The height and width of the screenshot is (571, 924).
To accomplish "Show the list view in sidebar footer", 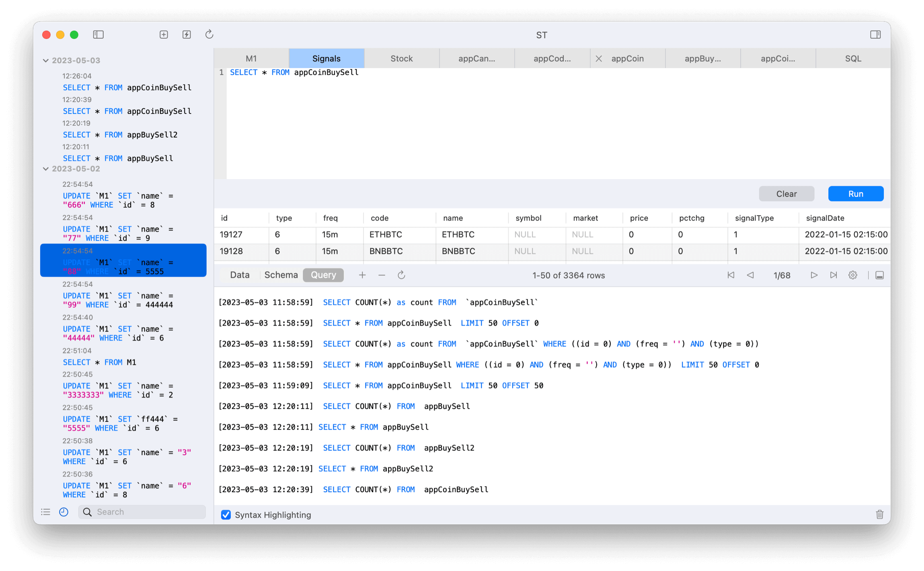I will pyautogui.click(x=45, y=512).
